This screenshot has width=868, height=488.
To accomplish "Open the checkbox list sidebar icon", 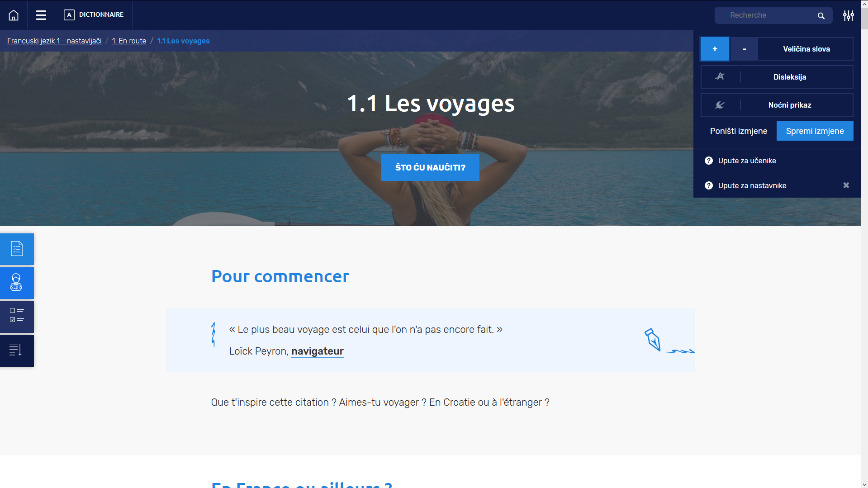I will tap(17, 317).
